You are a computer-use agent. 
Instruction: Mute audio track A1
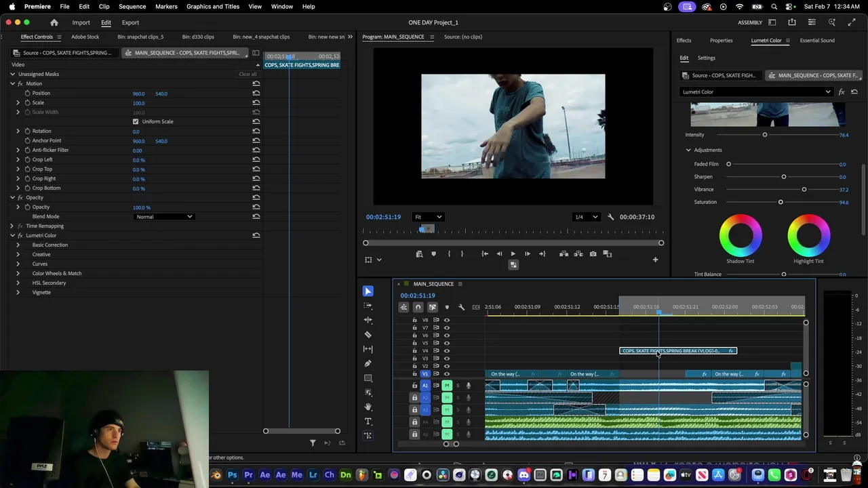tap(446, 386)
